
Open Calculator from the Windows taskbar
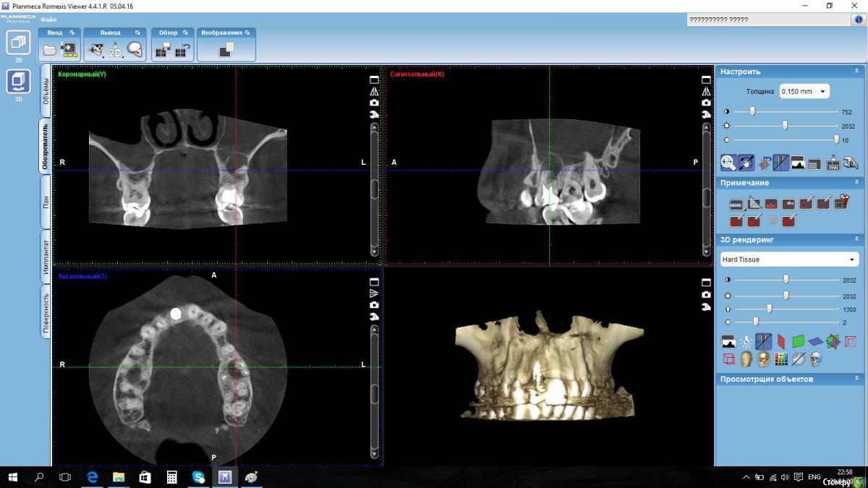(x=172, y=477)
